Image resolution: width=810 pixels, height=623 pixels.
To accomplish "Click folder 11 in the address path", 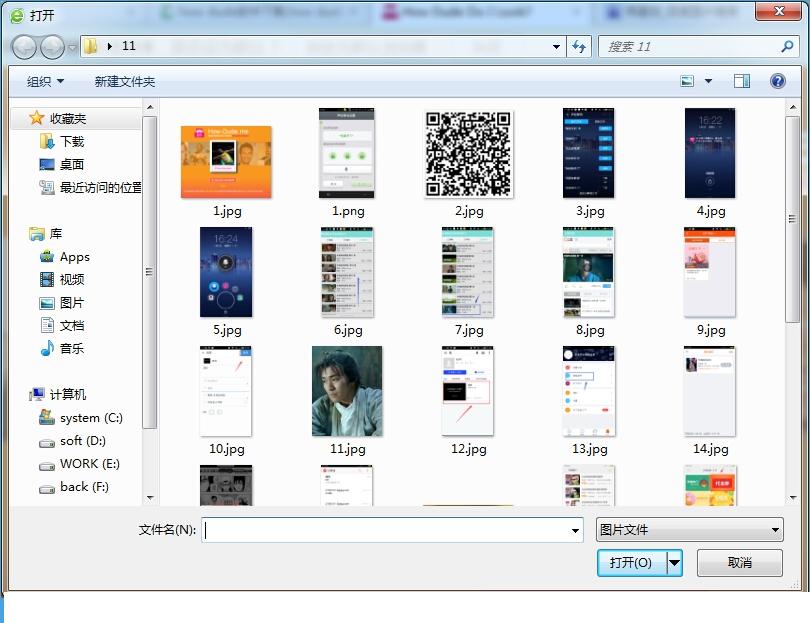I will pos(129,46).
